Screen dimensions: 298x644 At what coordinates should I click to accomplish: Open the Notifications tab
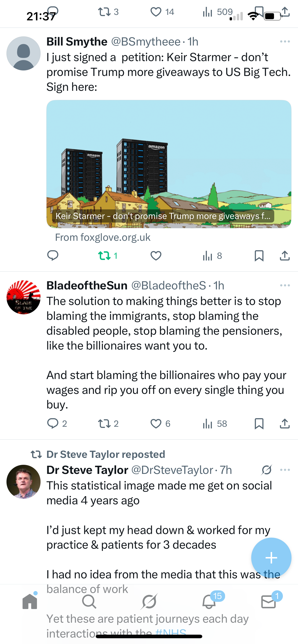[x=209, y=602]
